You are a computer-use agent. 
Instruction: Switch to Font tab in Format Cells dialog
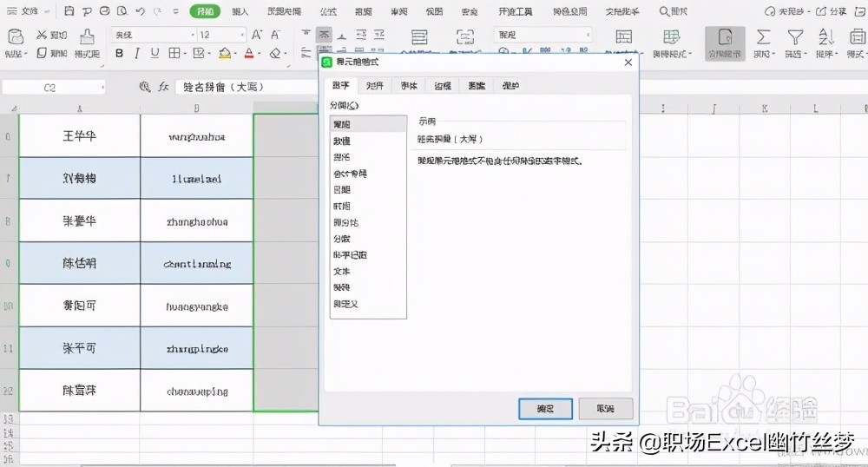(409, 85)
